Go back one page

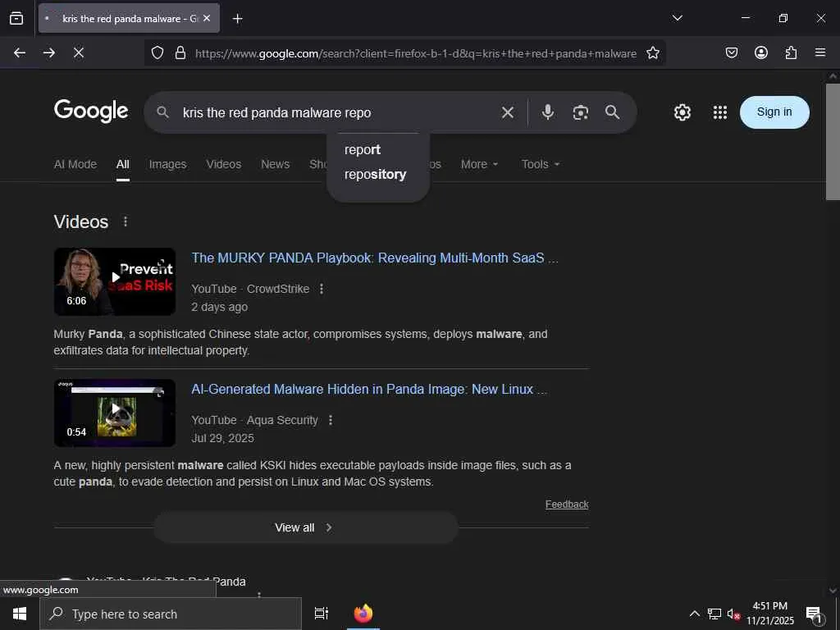coord(20,52)
